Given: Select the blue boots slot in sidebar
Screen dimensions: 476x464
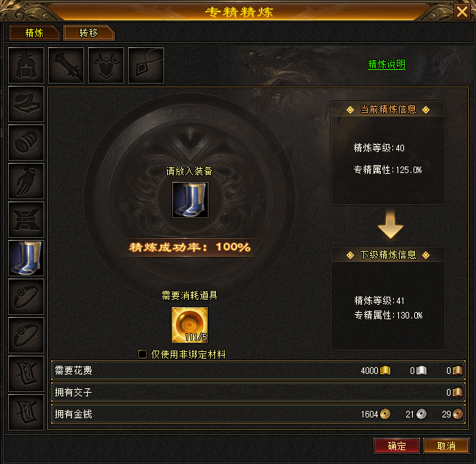Looking at the screenshot, I should point(26,258).
